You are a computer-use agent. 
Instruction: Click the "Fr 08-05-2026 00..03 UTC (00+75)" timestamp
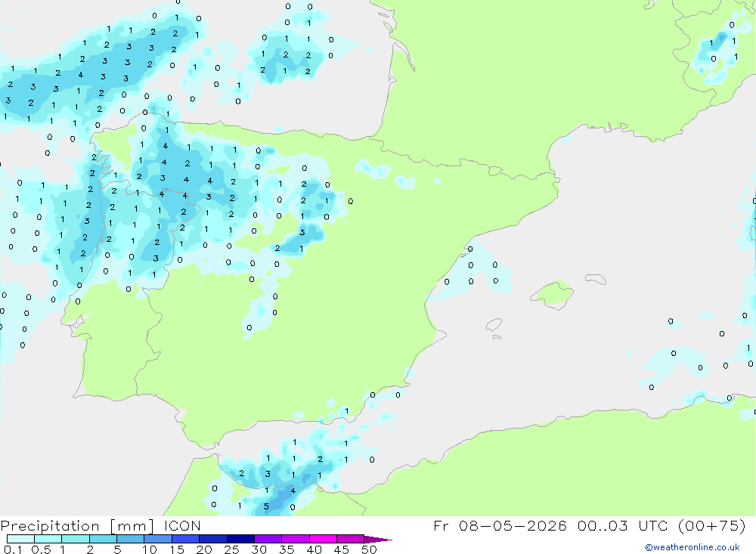[590, 525]
